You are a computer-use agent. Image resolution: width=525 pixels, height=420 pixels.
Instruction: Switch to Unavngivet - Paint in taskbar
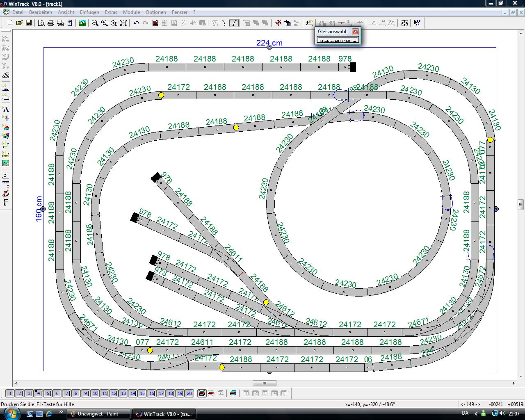(98, 414)
